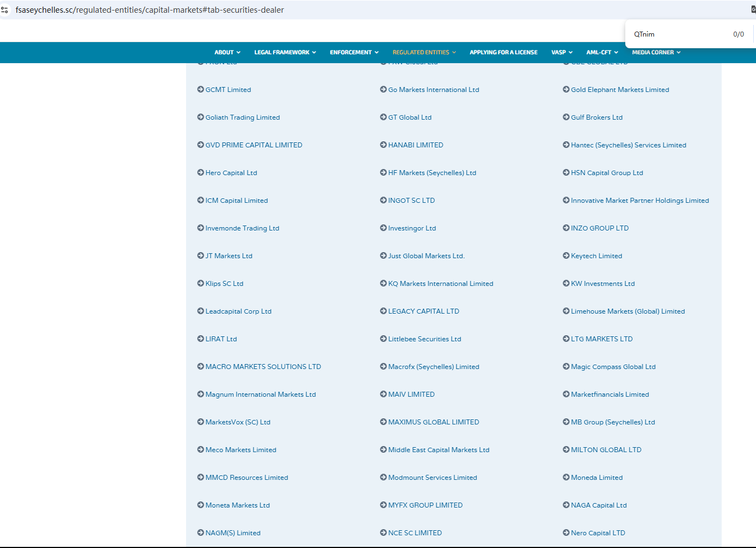756x548 pixels.
Task: Click the arrow icon beside Hero Capital Ltd
Action: (x=200, y=172)
